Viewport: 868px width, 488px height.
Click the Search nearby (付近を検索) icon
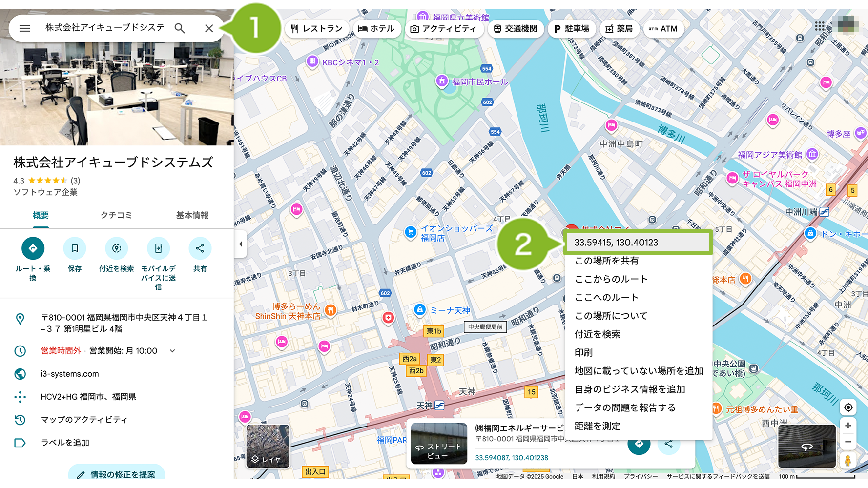[x=116, y=248]
